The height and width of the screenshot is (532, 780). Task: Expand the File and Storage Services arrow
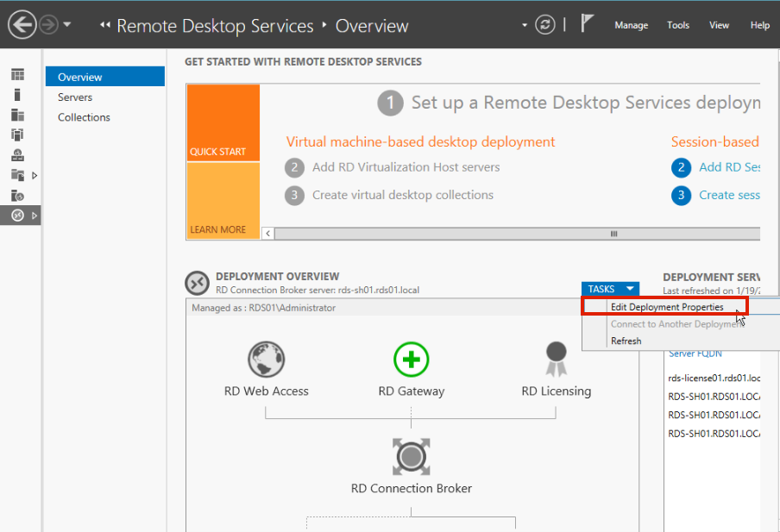tap(35, 176)
